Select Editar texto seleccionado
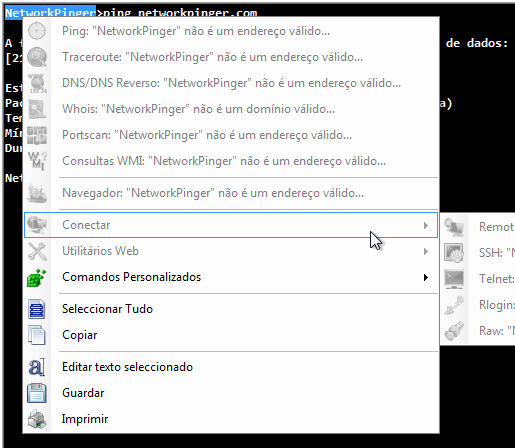 click(x=231, y=367)
